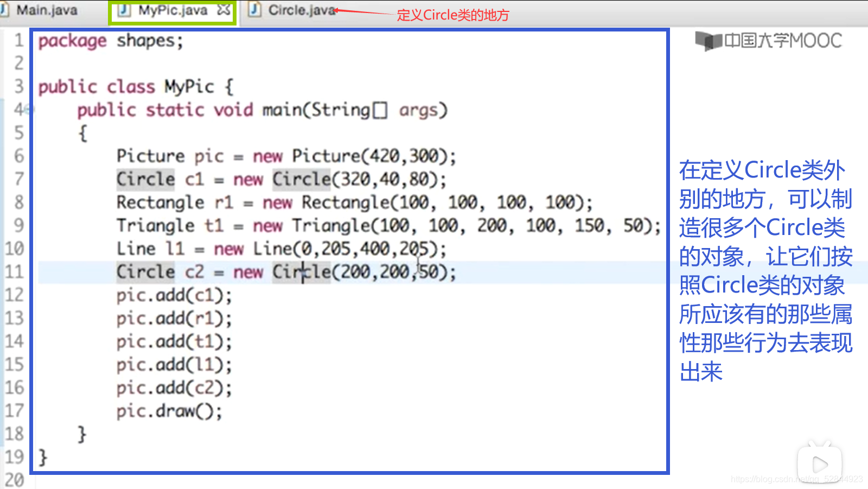Close the MyPic.java tab with its X icon

224,10
